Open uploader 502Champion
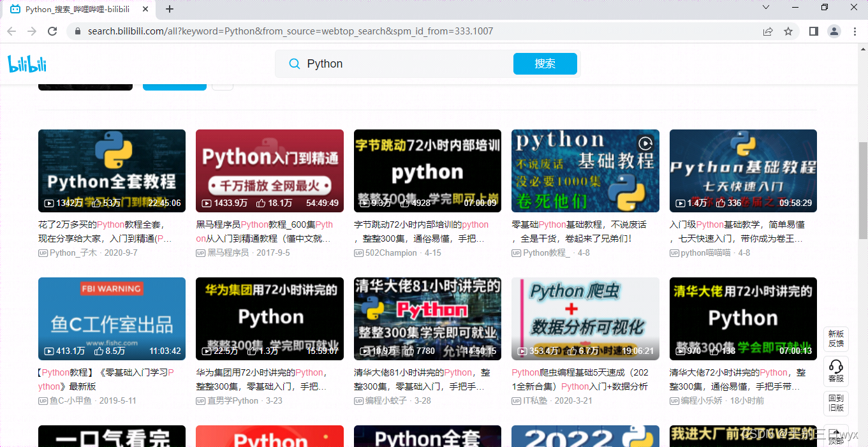 tap(391, 253)
